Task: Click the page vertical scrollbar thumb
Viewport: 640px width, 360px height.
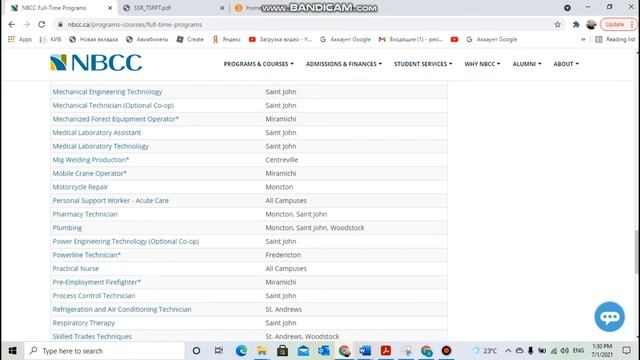Action: [x=636, y=252]
